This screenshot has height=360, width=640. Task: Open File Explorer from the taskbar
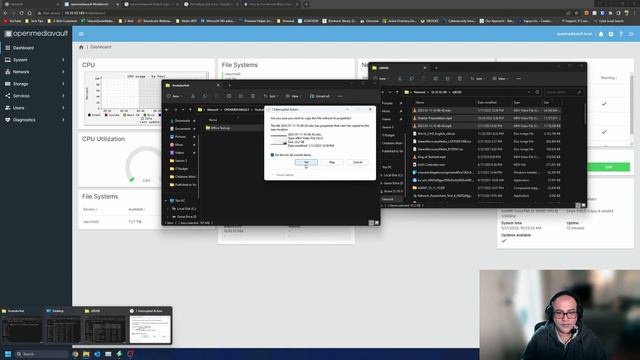[86, 354]
